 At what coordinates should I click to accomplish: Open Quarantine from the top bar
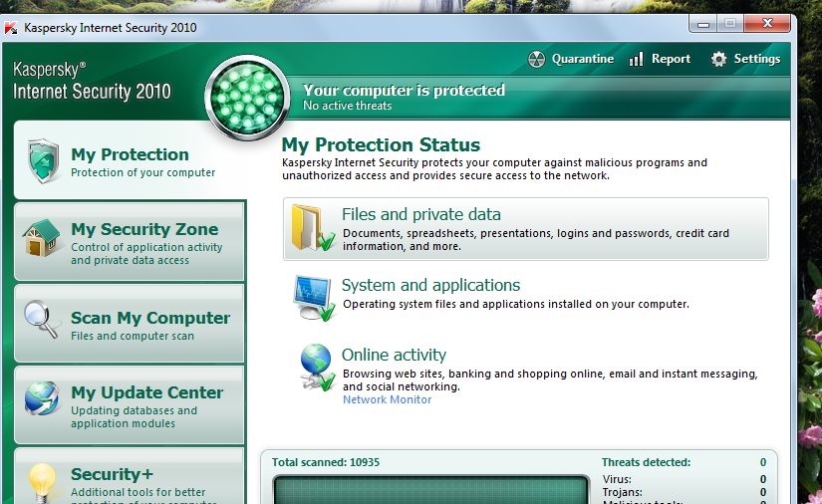[571, 59]
